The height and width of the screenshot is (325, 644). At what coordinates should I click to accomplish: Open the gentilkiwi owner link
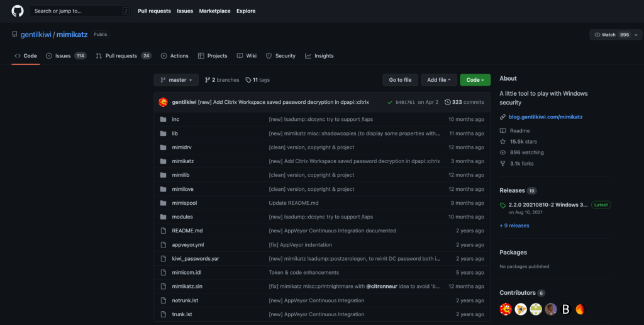(36, 35)
